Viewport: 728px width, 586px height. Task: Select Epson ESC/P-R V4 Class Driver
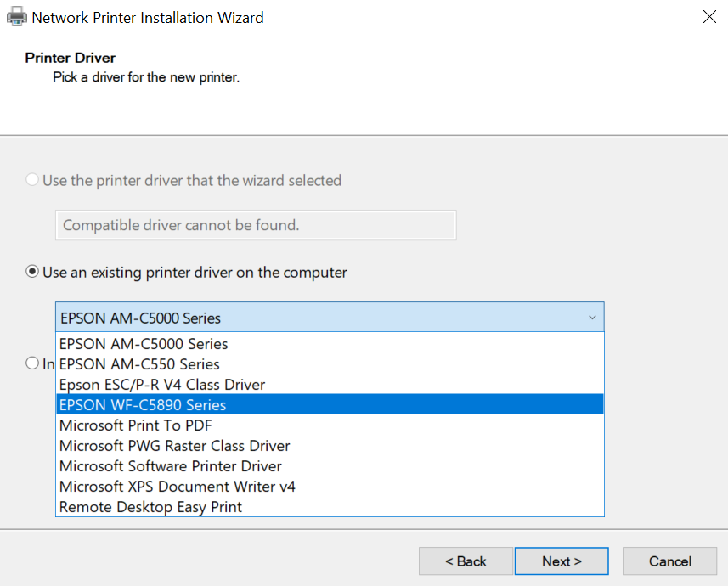coord(161,385)
